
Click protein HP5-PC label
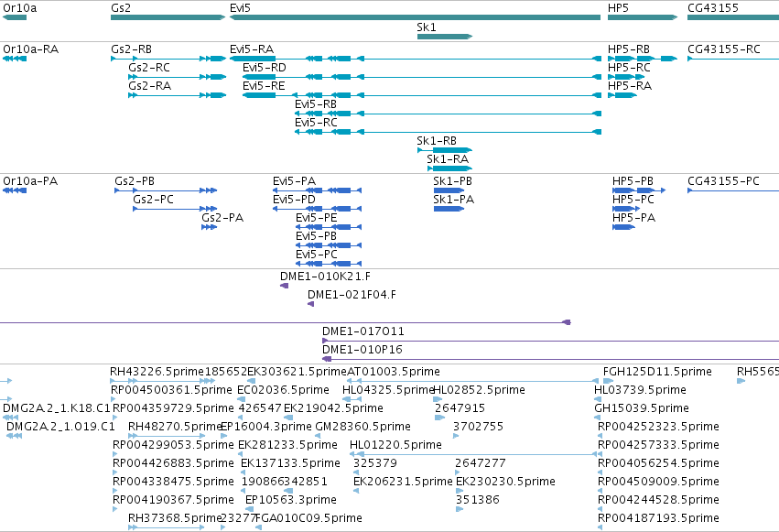633,200
